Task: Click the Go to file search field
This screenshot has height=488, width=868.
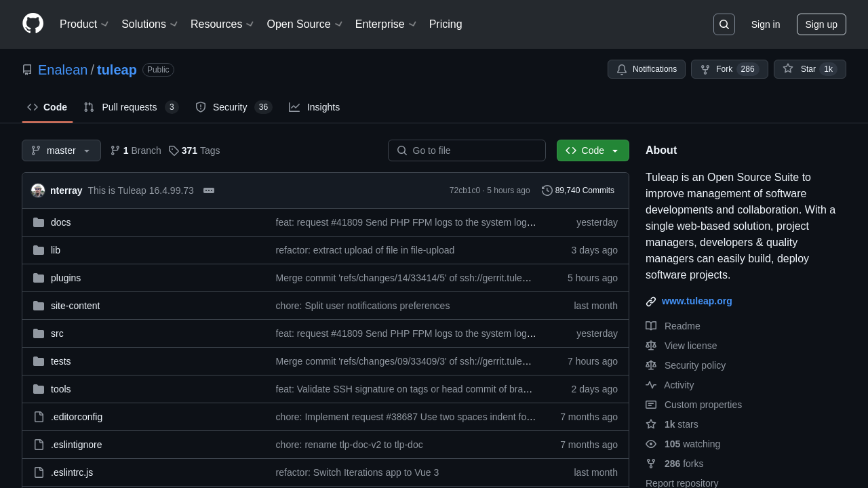Action: coord(467,150)
